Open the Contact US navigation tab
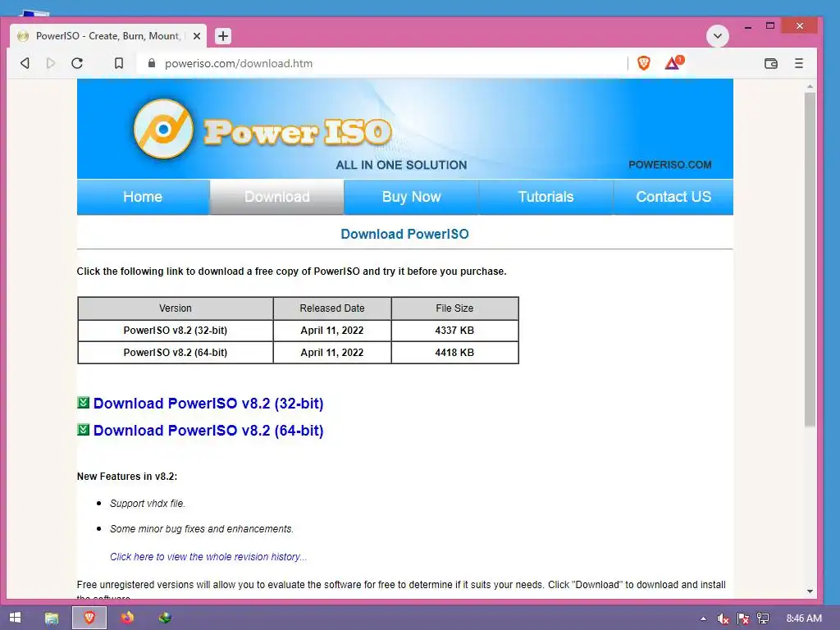The image size is (840, 630). coord(673,197)
